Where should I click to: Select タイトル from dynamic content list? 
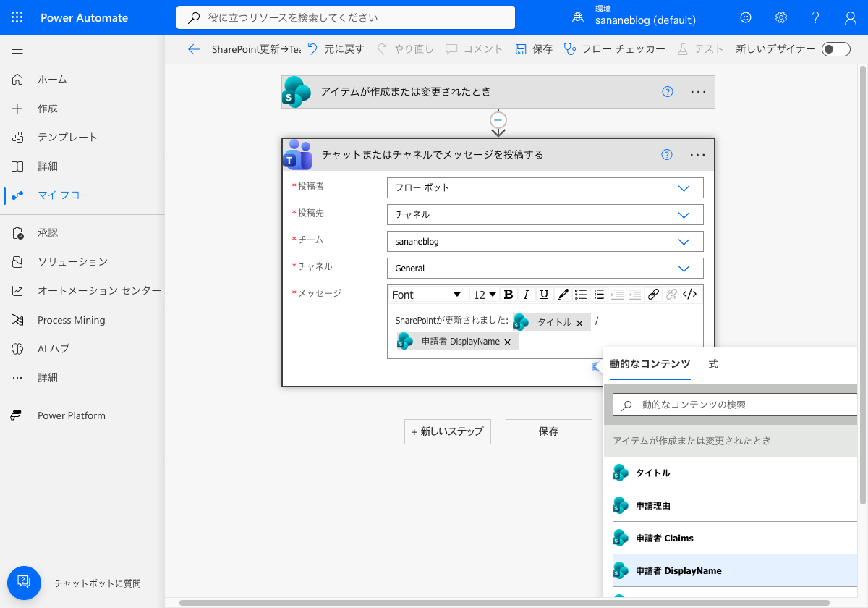pos(735,473)
